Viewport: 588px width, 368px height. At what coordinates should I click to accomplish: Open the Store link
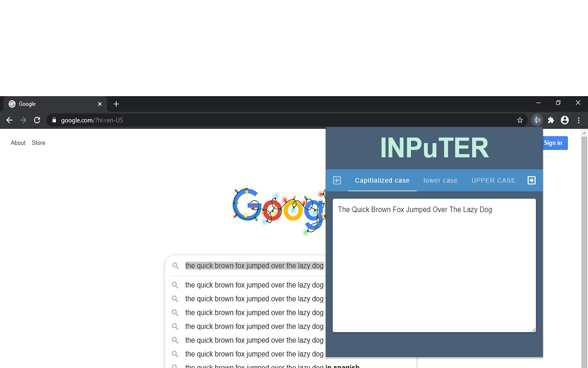(38, 143)
